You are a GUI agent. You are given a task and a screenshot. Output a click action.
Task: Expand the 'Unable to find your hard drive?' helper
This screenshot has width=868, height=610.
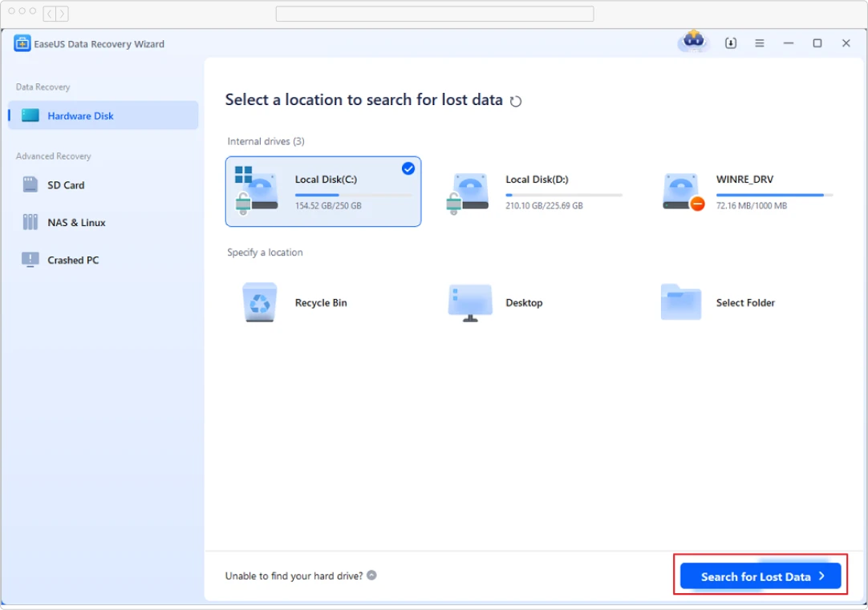tap(371, 575)
